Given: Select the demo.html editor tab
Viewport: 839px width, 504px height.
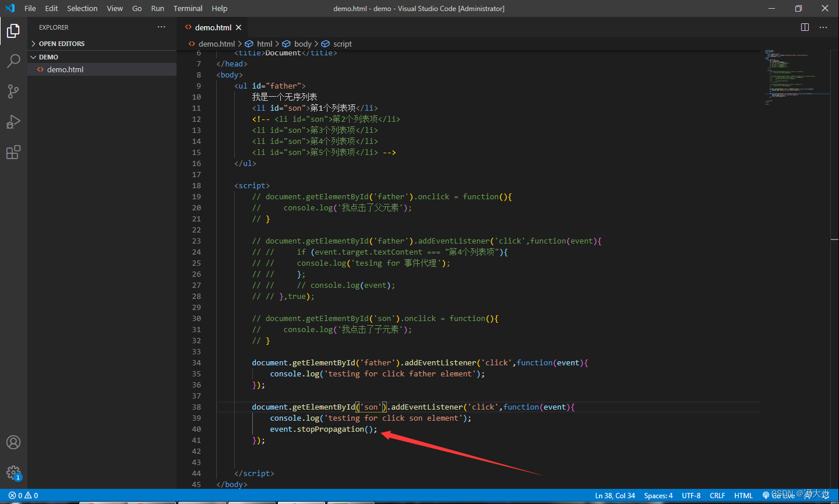Looking at the screenshot, I should [x=213, y=27].
